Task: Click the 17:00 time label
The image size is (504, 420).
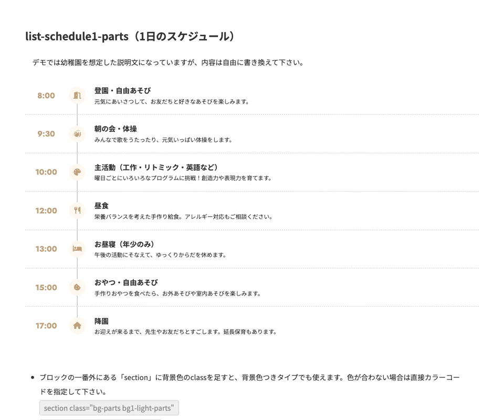Action: 46,325
